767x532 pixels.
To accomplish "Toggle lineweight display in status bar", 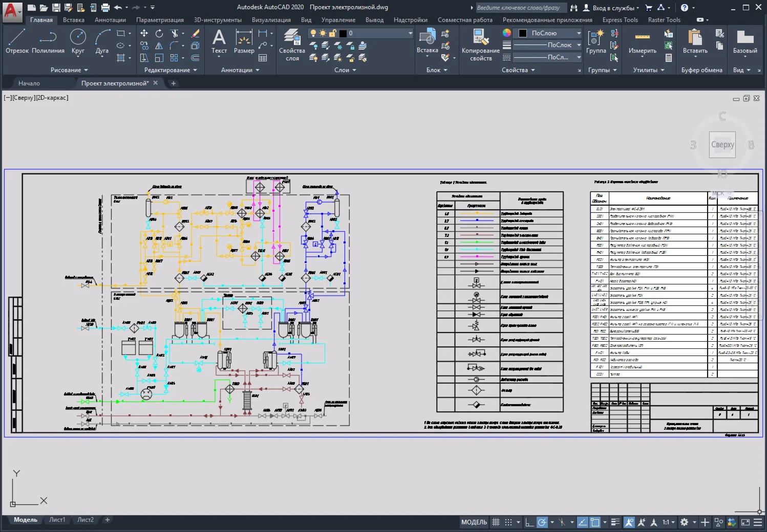I will tap(615, 522).
